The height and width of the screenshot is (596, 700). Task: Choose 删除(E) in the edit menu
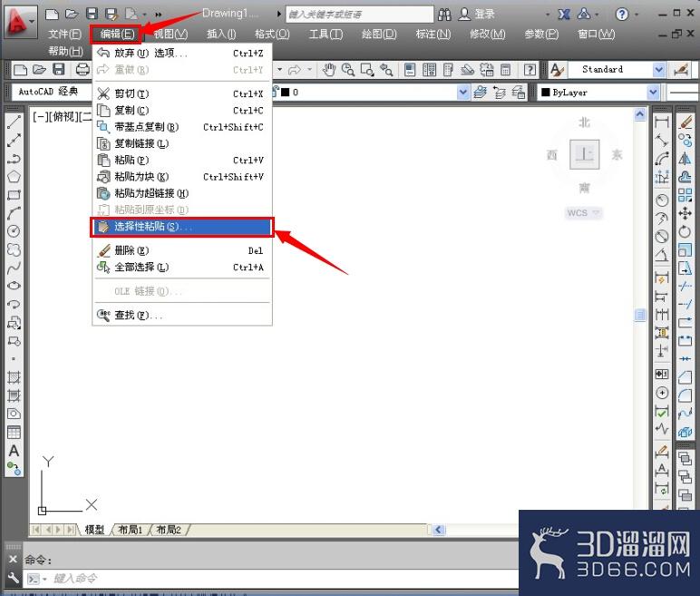click(182, 250)
